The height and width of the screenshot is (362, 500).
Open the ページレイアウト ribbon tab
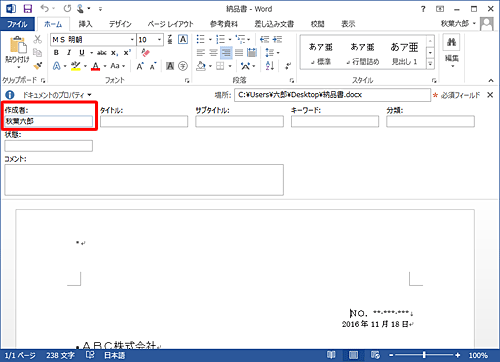pyautogui.click(x=171, y=24)
